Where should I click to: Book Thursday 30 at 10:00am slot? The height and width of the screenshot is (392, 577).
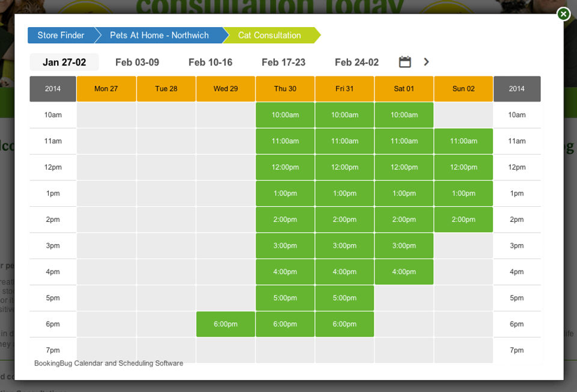(x=285, y=115)
